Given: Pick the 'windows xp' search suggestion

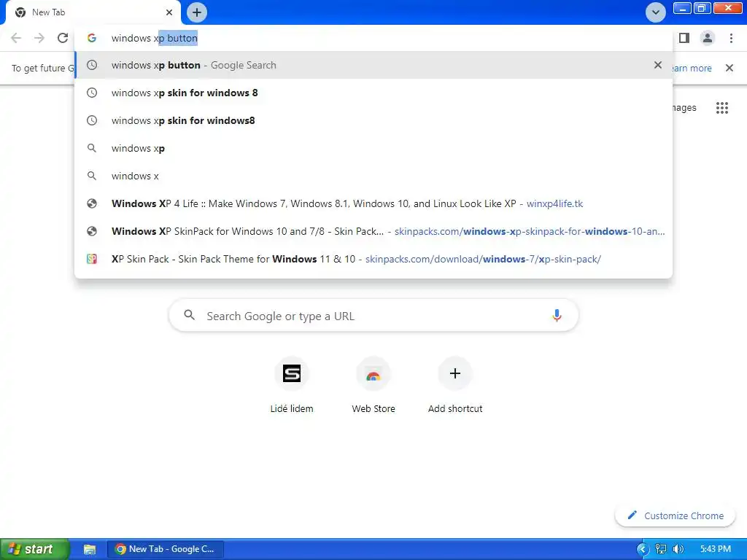Looking at the screenshot, I should (x=373, y=148).
